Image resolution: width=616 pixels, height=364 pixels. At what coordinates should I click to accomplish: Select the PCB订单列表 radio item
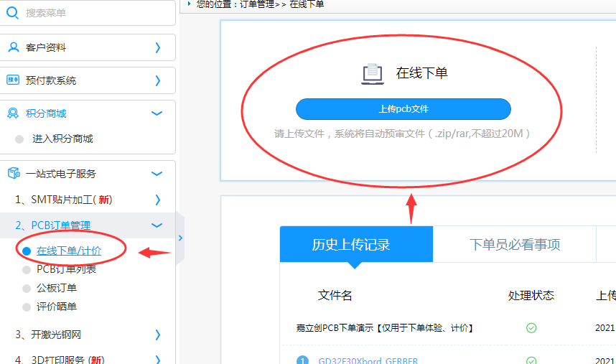click(27, 269)
